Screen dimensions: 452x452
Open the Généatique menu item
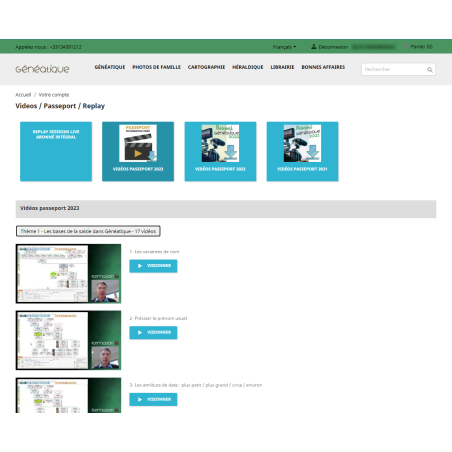click(x=110, y=67)
